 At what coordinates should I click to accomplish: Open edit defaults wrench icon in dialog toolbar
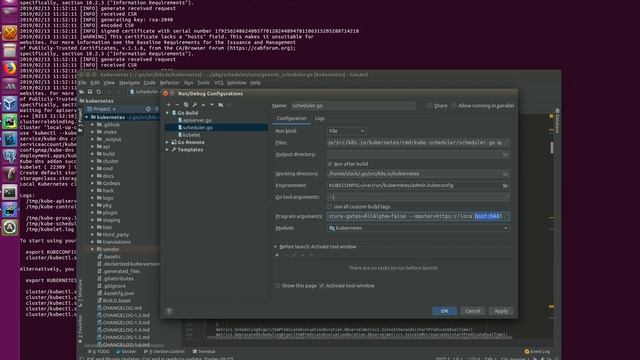pos(195,105)
